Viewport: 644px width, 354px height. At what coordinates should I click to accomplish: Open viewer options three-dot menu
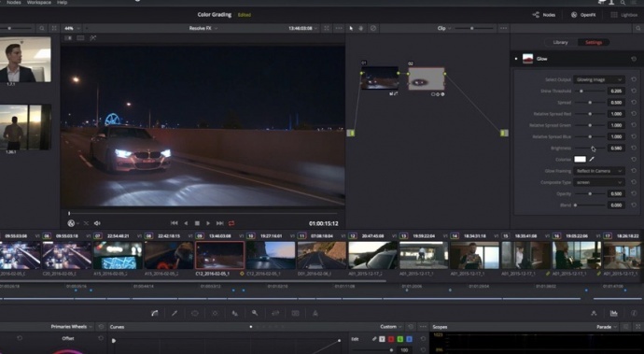pyautogui.click(x=339, y=28)
